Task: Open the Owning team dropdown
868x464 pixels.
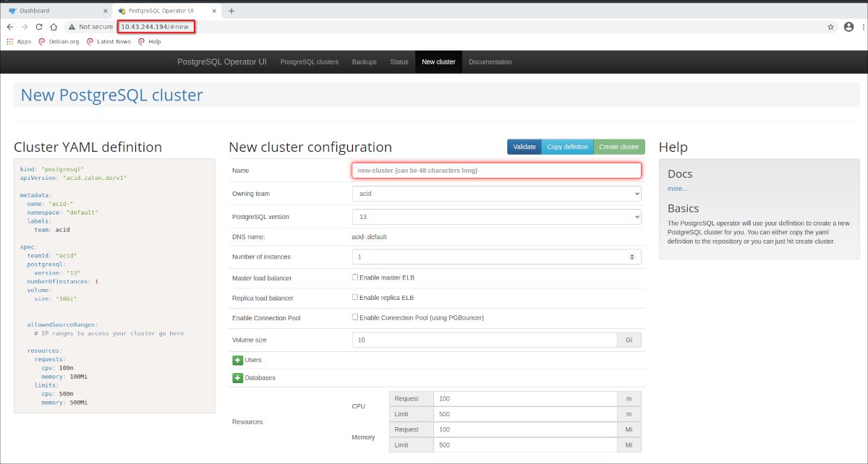Action: tap(497, 194)
